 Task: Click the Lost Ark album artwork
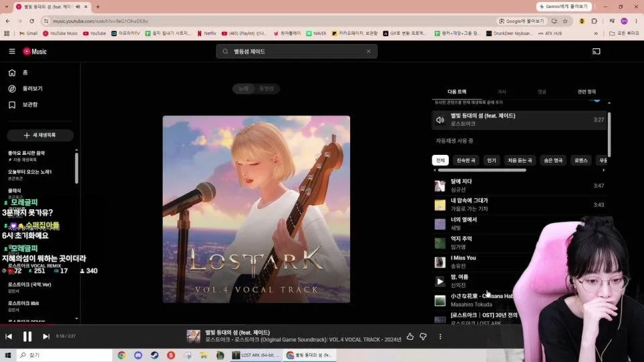pos(256,209)
